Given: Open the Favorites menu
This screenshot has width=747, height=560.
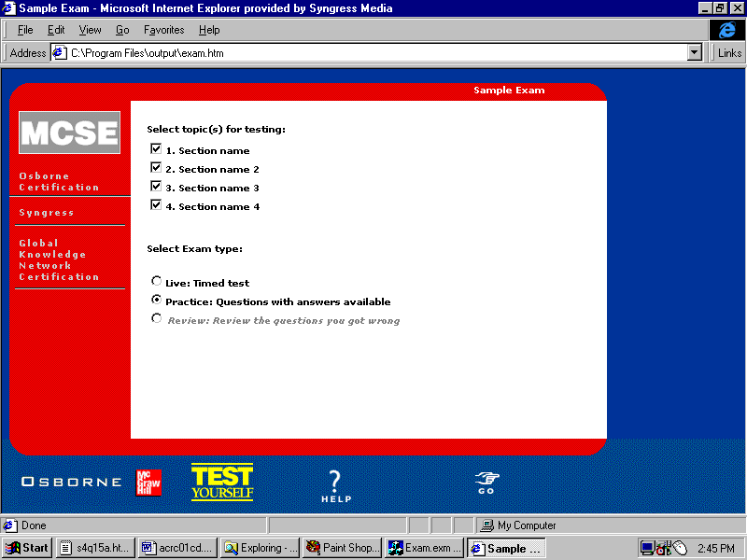Looking at the screenshot, I should click(163, 30).
